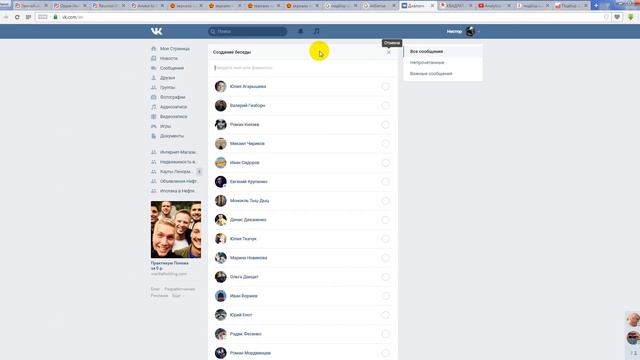
Task: Click the name Радик Фесенко
Action: tap(245, 334)
